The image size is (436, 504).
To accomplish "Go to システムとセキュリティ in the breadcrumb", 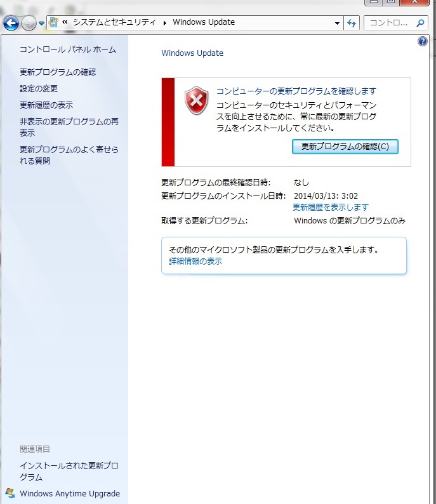I will (x=114, y=22).
